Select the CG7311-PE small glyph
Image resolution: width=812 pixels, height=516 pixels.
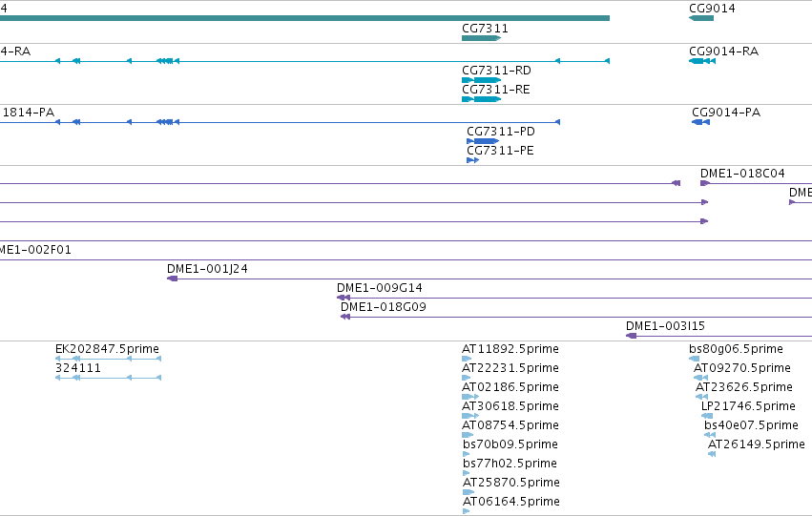[x=473, y=160]
